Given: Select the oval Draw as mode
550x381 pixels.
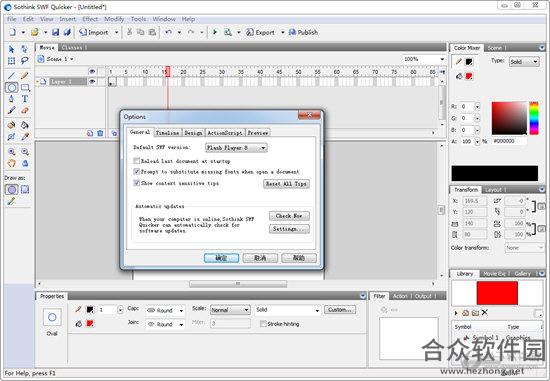Looking at the screenshot, I should pyautogui.click(x=12, y=189).
